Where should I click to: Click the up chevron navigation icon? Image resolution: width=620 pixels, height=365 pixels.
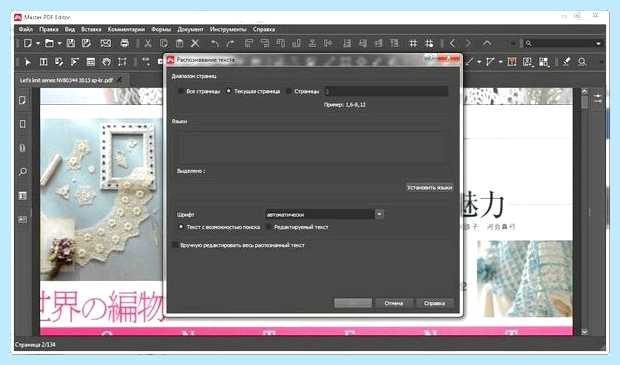pyautogui.click(x=487, y=43)
